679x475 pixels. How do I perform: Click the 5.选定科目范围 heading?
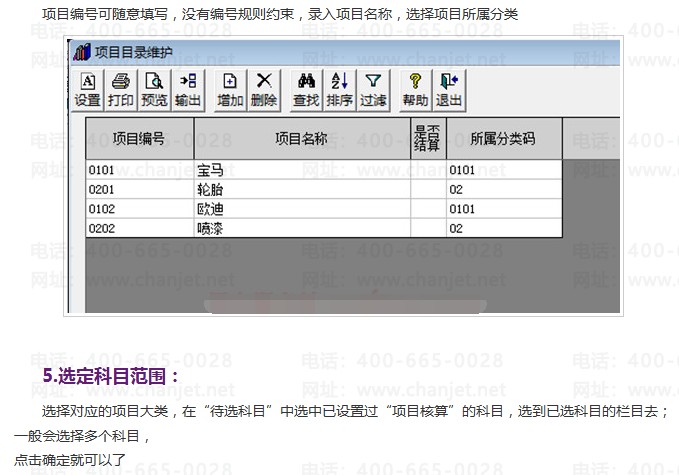coord(111,376)
